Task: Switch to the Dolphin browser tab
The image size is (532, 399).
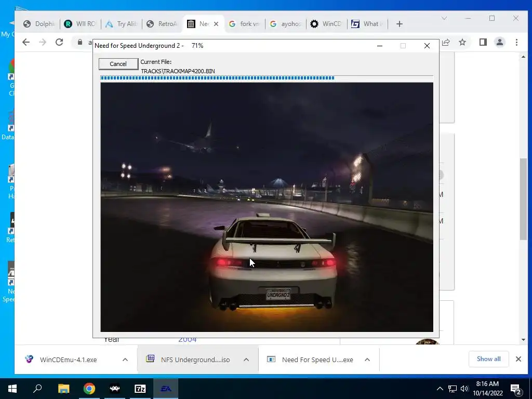Action: pyautogui.click(x=39, y=24)
